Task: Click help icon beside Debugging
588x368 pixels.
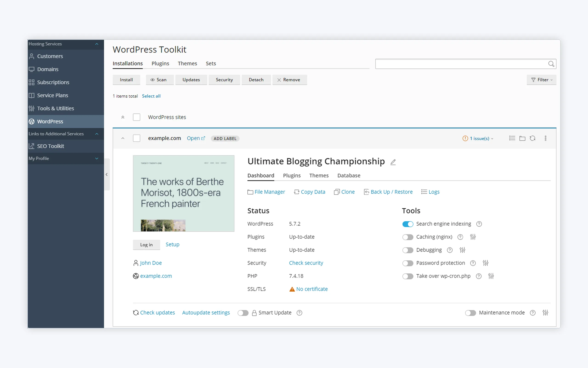Action: (450, 250)
